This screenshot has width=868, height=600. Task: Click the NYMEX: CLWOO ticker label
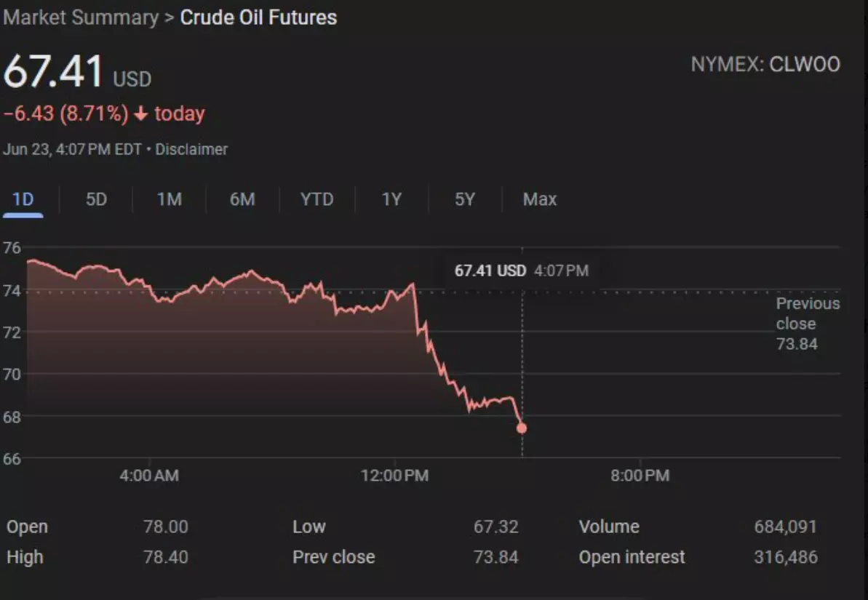click(767, 65)
